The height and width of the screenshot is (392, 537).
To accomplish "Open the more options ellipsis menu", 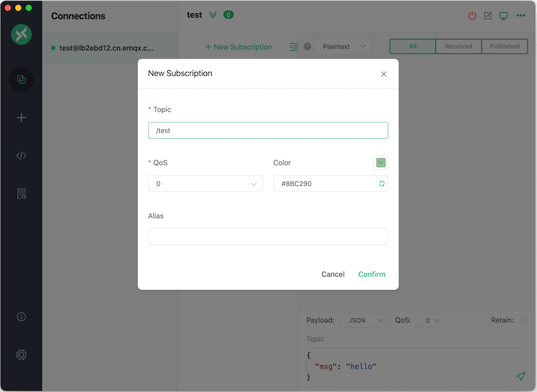I will [521, 16].
